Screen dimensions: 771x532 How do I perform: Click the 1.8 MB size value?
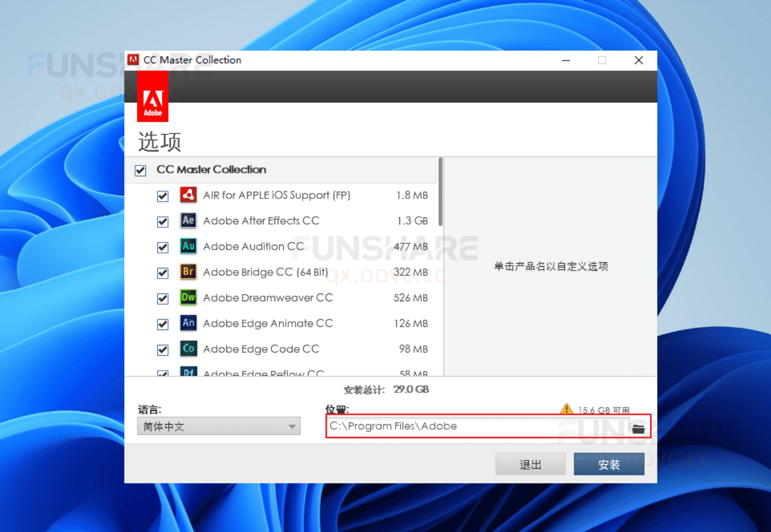[x=412, y=195]
